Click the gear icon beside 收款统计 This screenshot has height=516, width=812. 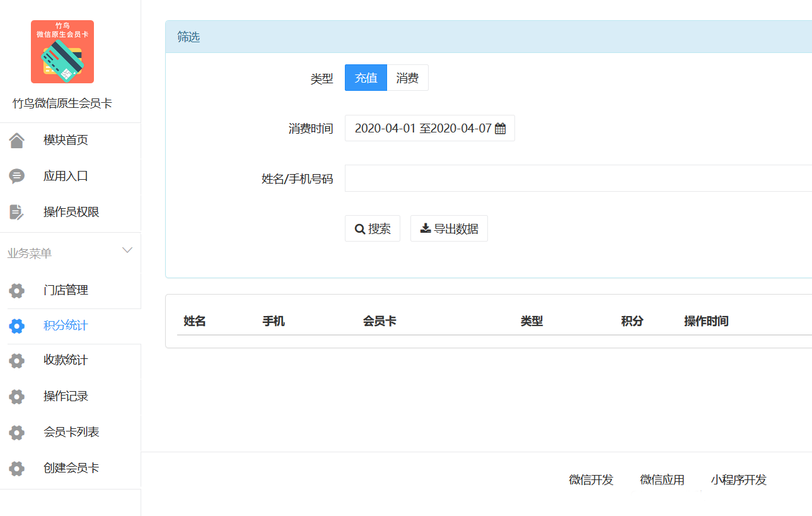[x=17, y=360]
